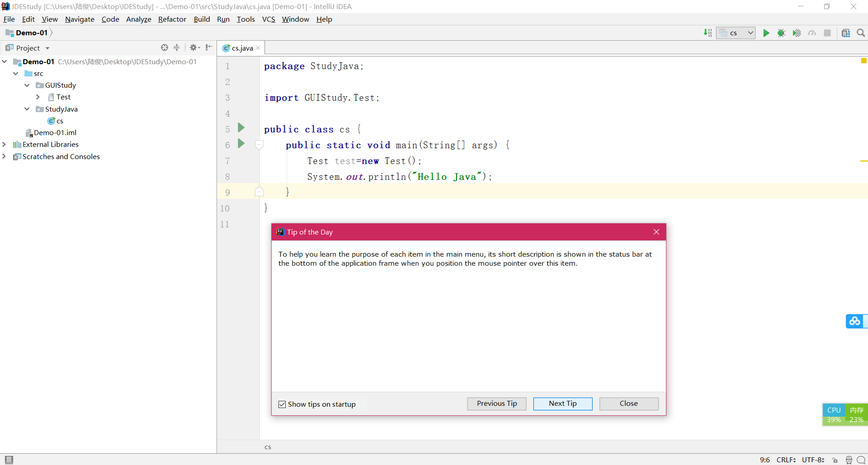Expand Scratches and Consoles node

coord(5,156)
